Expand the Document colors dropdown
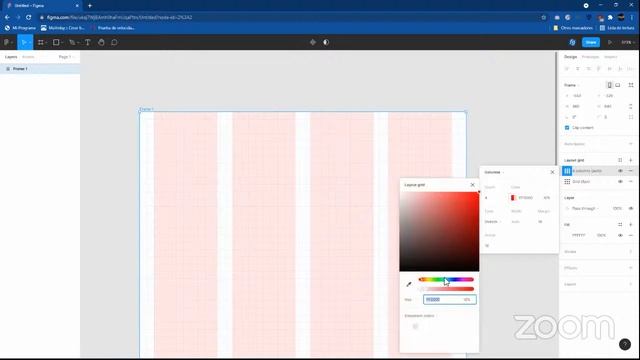Viewport: 640px width, 360px height. [x=420, y=316]
